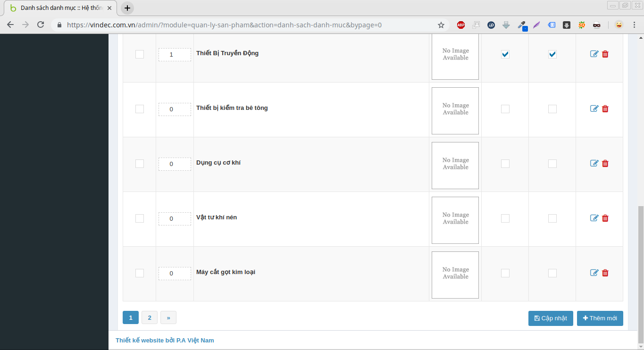Viewport: 644px width, 350px height.
Task: Click the order field of Dụng cụ cơ khí
Action: click(x=175, y=164)
